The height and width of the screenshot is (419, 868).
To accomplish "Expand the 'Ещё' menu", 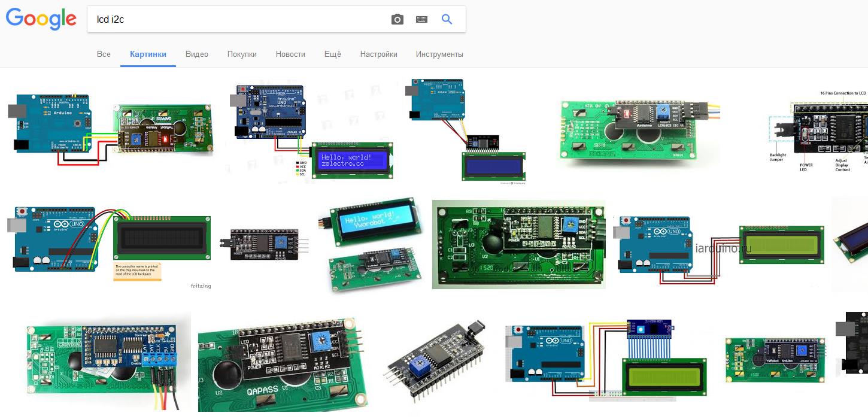I will [332, 54].
